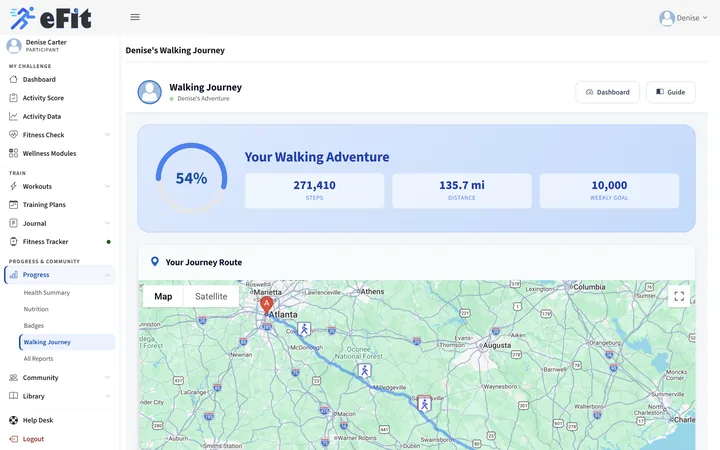720x450 pixels.
Task: Open Nutrition under Progress
Action: point(36,309)
